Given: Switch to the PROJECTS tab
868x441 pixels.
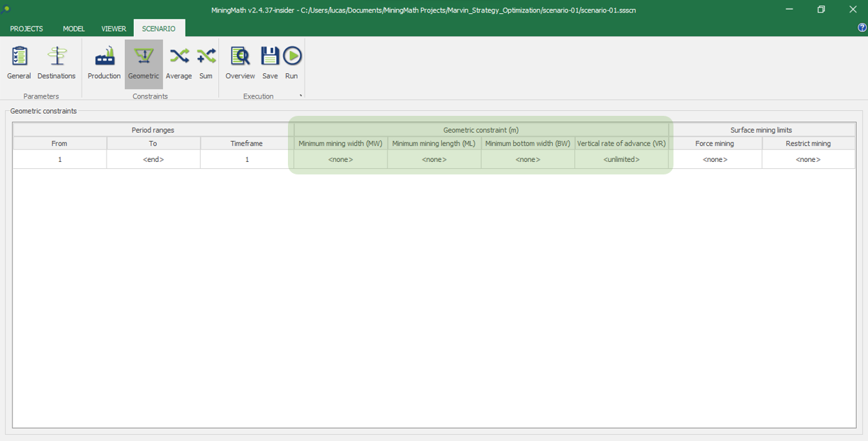Looking at the screenshot, I should 26,29.
